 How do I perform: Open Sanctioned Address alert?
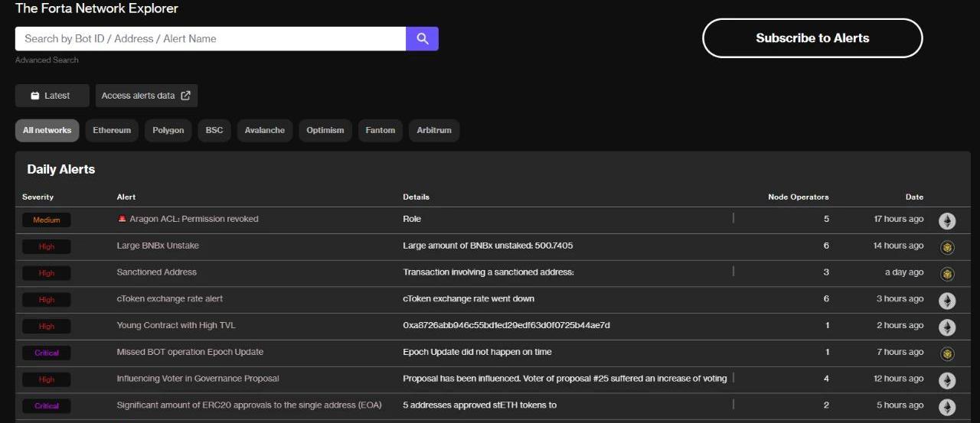tap(156, 272)
